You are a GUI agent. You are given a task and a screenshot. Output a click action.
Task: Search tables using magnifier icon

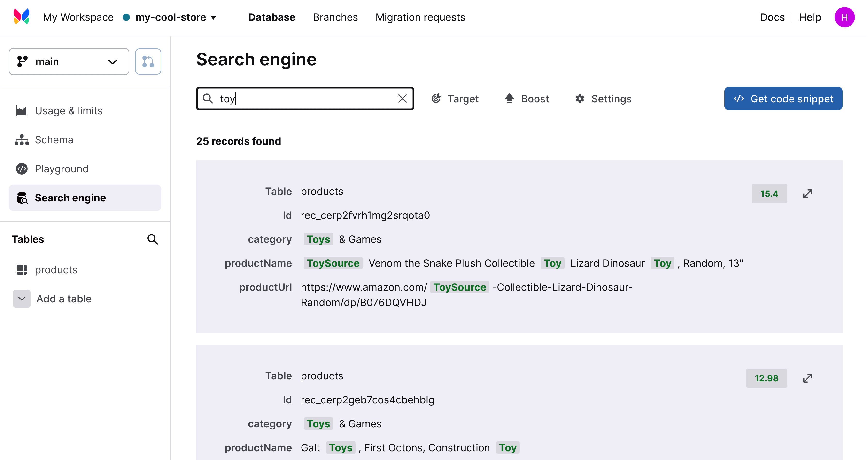click(x=153, y=239)
